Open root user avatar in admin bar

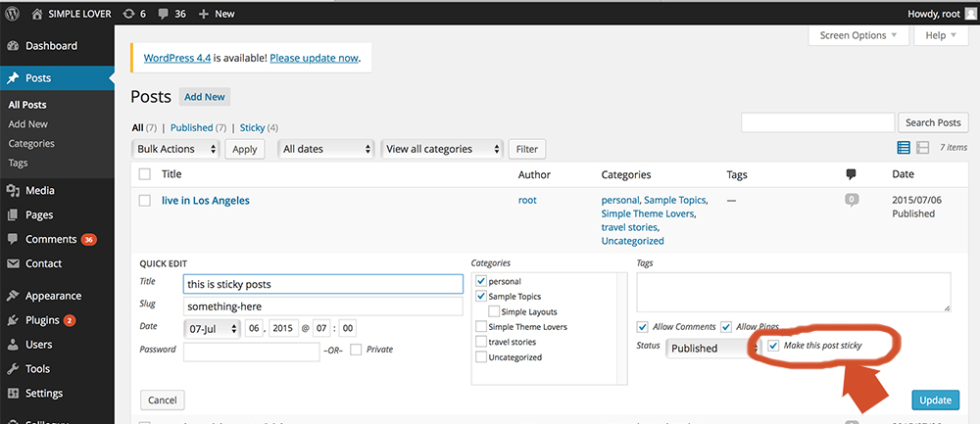[x=969, y=14]
